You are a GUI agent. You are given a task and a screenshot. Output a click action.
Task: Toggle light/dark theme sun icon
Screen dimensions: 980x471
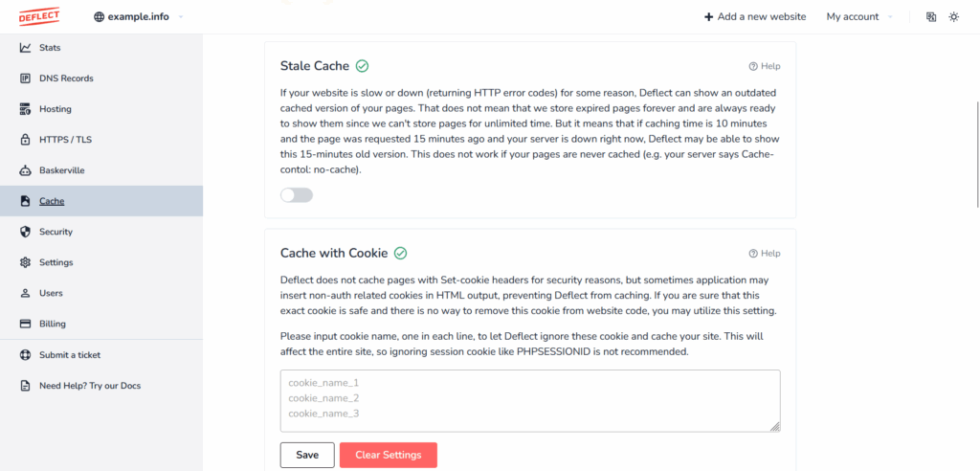point(954,17)
